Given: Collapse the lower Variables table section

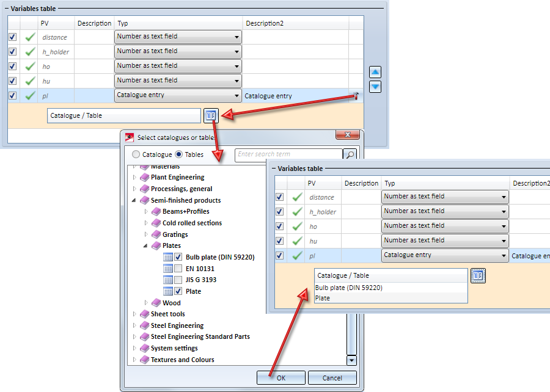Looking at the screenshot, I should pyautogui.click(x=274, y=169).
